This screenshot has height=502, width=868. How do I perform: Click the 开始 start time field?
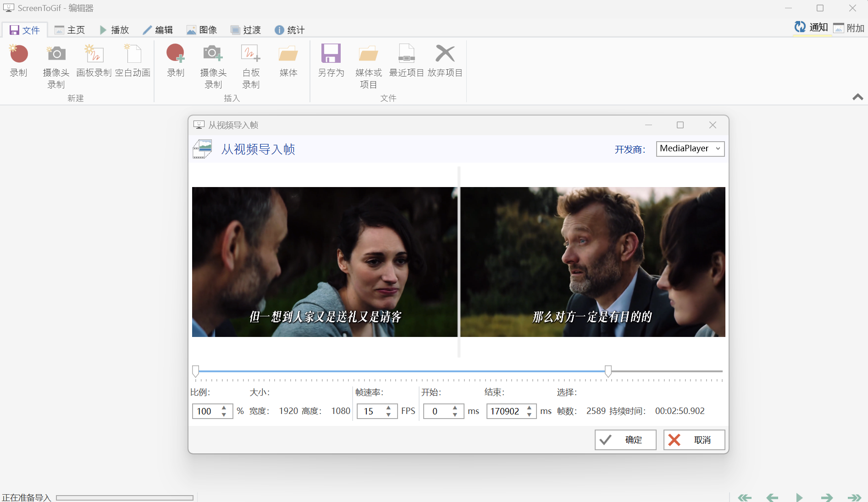pyautogui.click(x=437, y=411)
